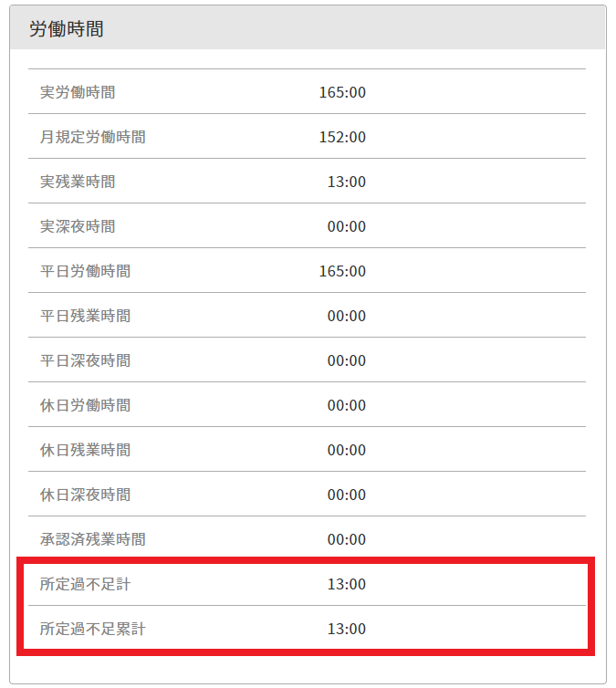Click the 承認済残業時間 row label
616x688 pixels.
coord(92,539)
